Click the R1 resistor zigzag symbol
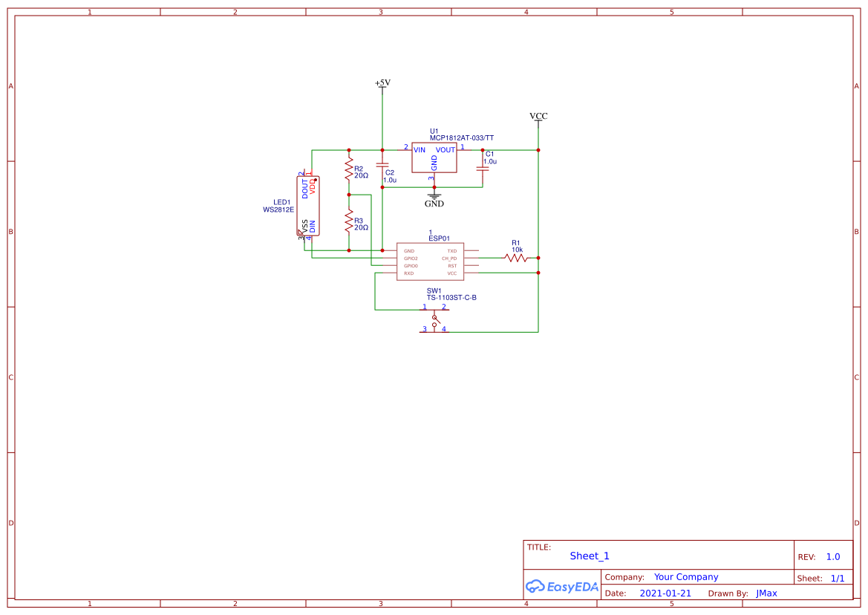Screen dimensions: 868x615 pos(515,258)
